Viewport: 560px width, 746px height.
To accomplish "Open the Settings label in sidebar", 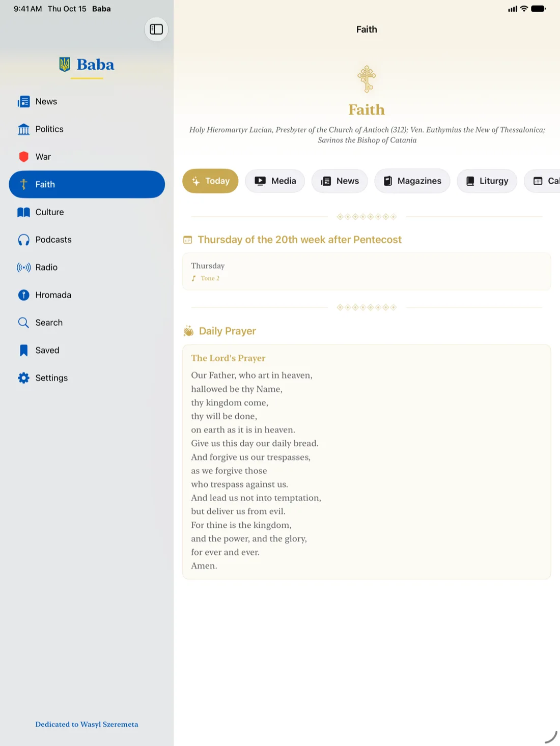I will (x=51, y=378).
